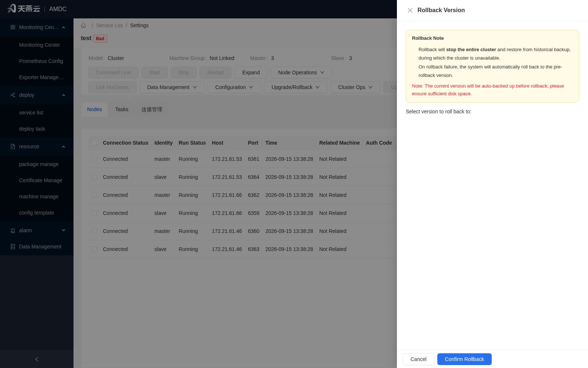Click the Expand button
This screenshot has width=588, height=368.
point(251,72)
